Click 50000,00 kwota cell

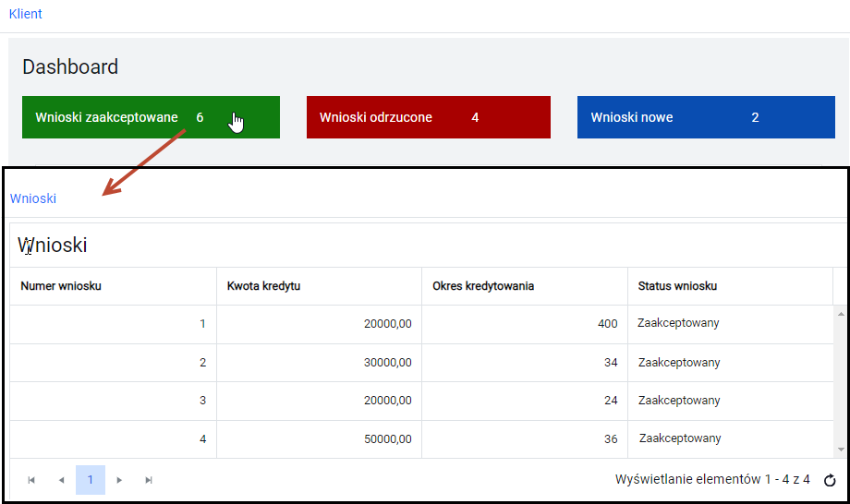[320, 439]
